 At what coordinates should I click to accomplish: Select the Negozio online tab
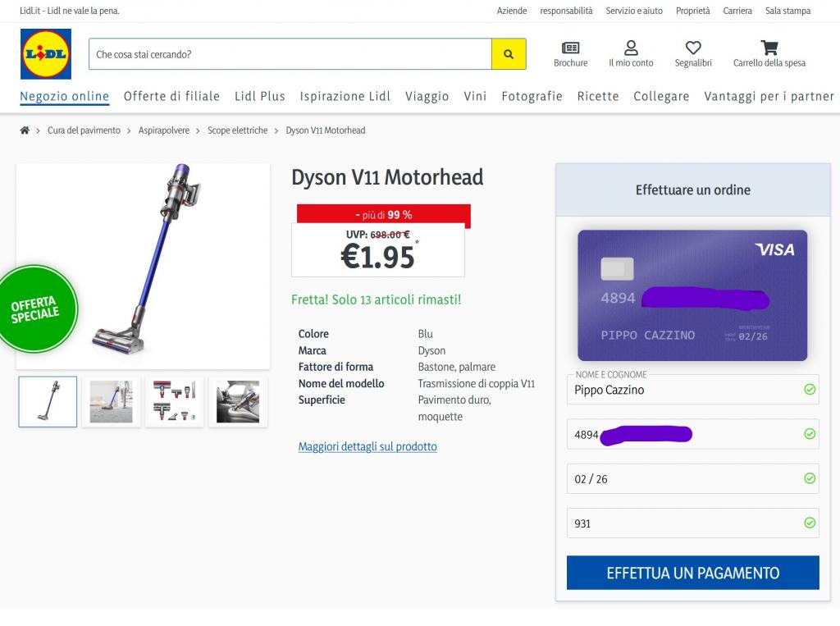coord(65,97)
